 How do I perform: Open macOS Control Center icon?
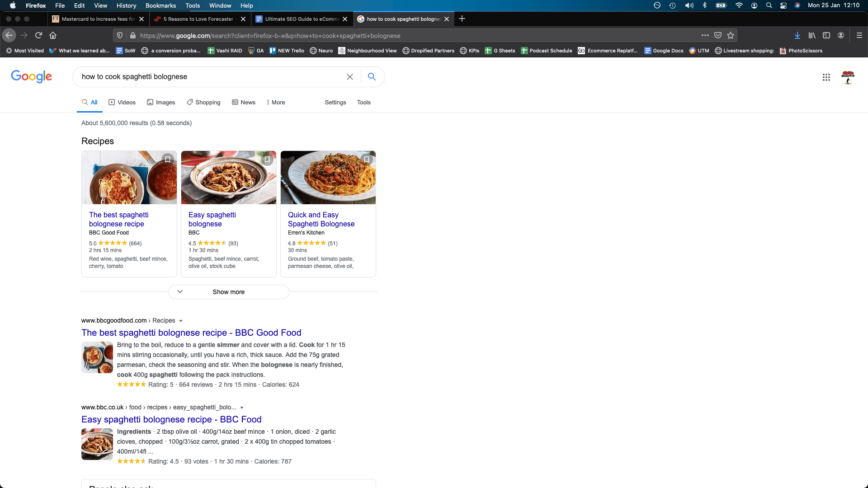[783, 5]
